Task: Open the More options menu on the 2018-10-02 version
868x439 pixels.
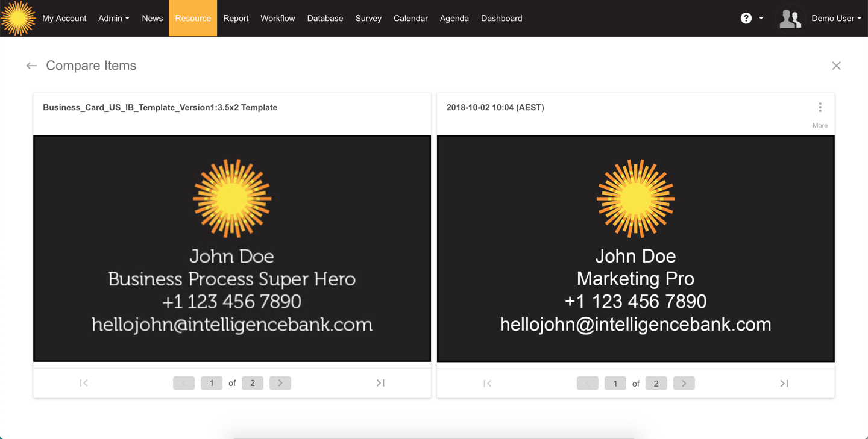Action: [820, 107]
